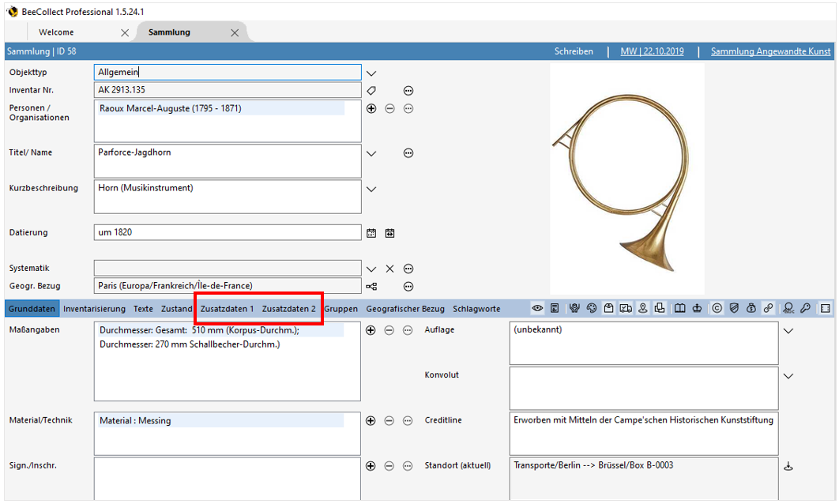
Task: Expand the Auflage dropdown
Action: click(788, 331)
